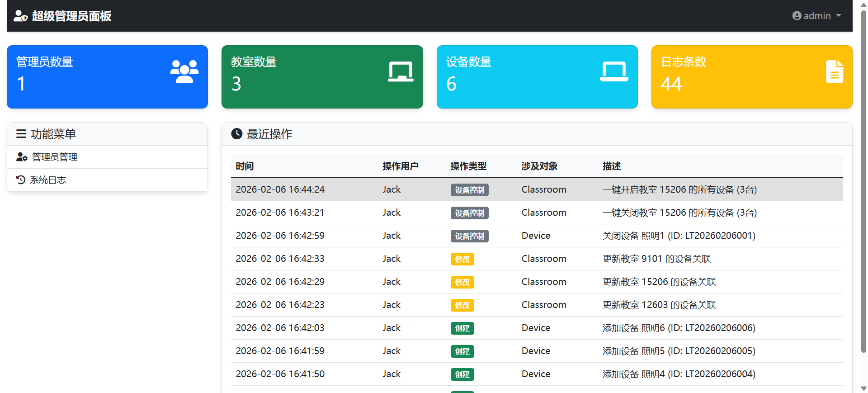Click the hamburger icon next to 功能菜单

point(21,134)
